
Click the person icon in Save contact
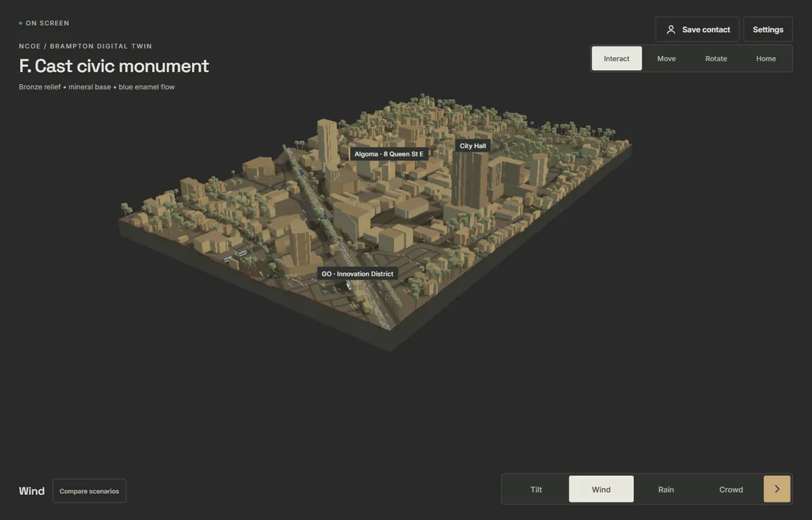670,30
